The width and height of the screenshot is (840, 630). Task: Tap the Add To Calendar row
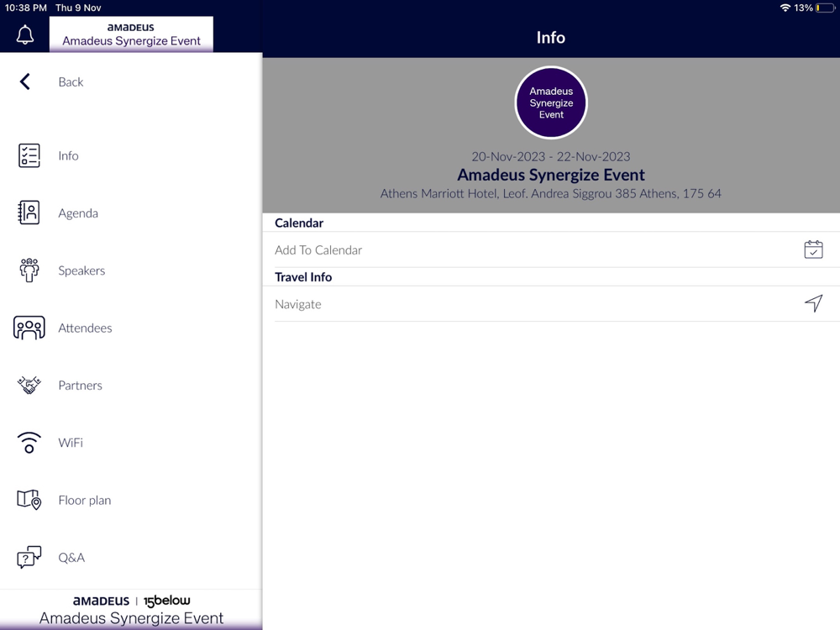tap(551, 249)
